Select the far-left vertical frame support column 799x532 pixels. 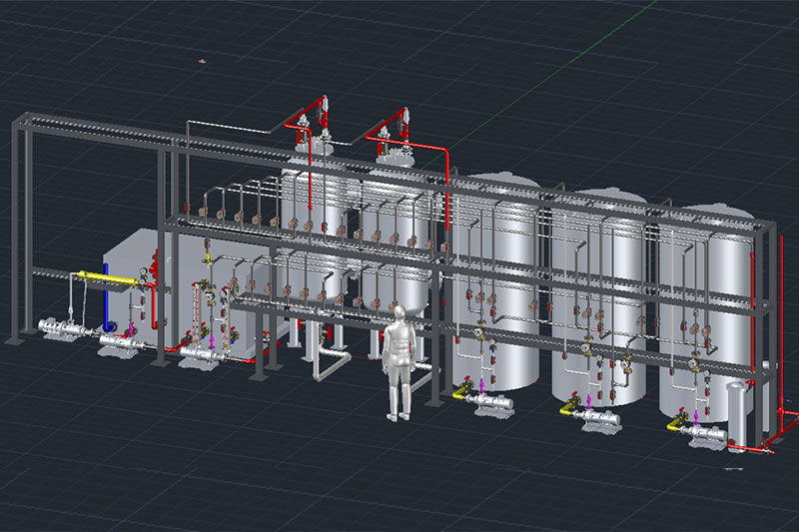tap(17, 230)
